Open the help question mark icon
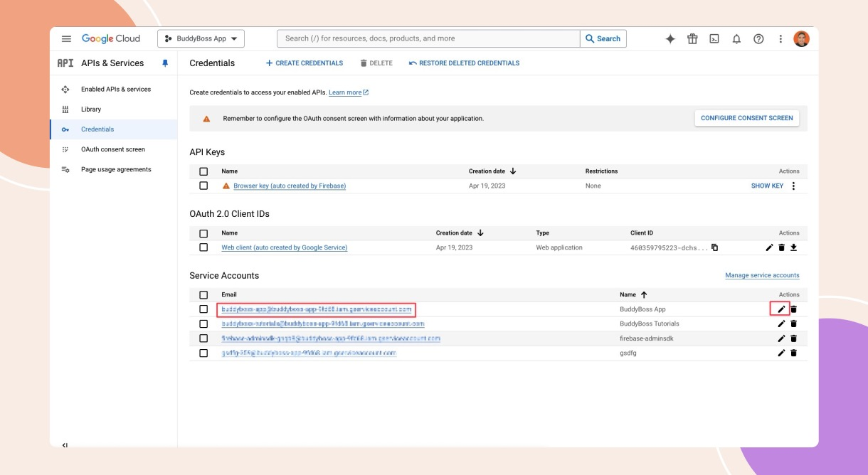868x475 pixels. point(758,39)
